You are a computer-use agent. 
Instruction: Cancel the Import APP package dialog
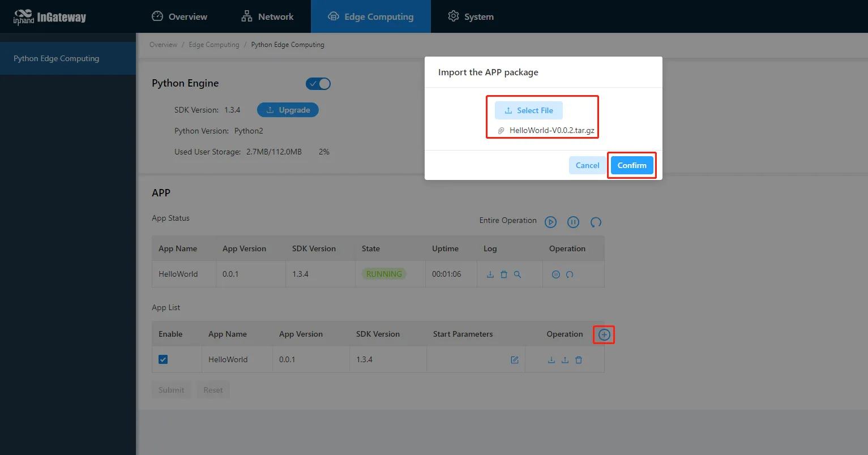click(x=587, y=165)
